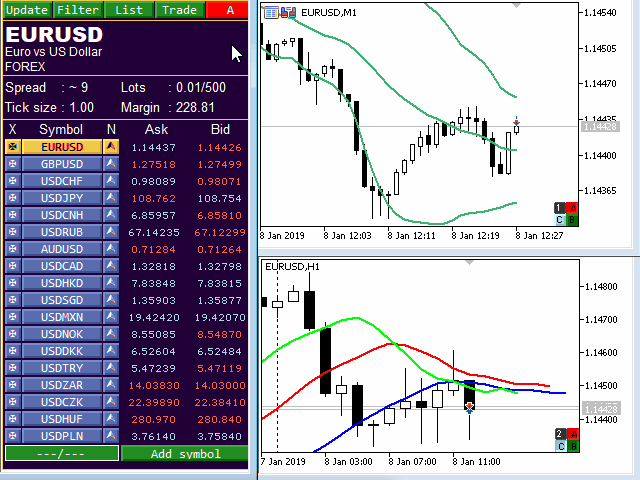This screenshot has width=640, height=480.
Task: Select the USDCNH symbol button
Action: pos(62,215)
